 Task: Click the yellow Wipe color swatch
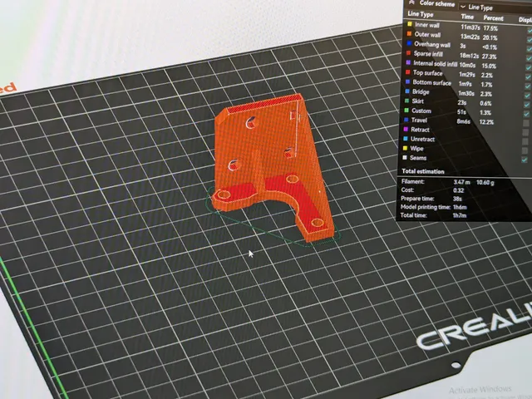coord(405,148)
